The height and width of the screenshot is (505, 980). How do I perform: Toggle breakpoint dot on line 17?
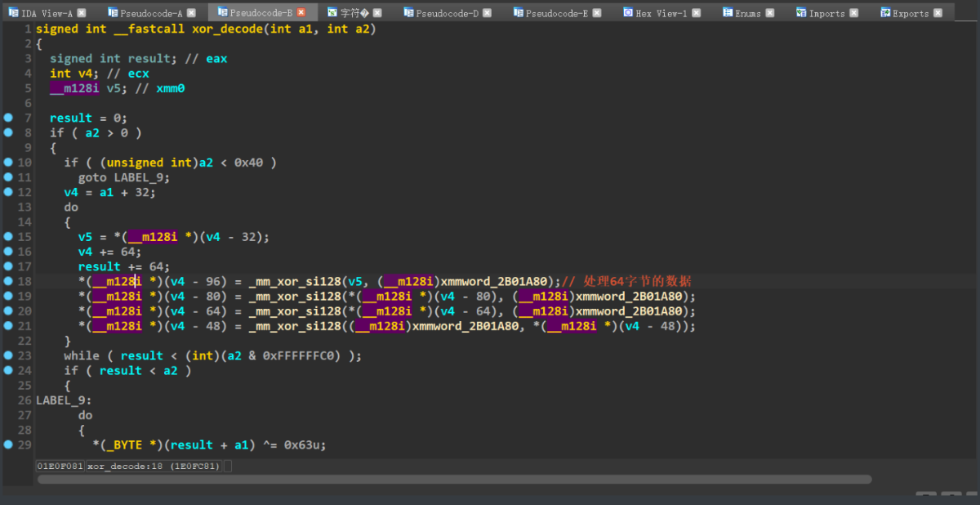click(x=8, y=266)
